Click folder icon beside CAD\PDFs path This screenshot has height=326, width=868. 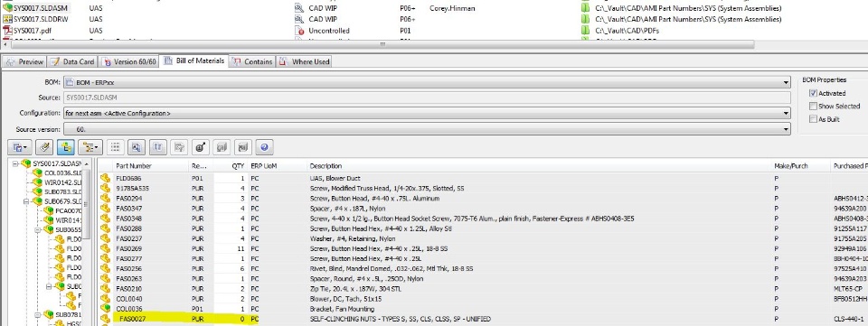click(x=586, y=31)
